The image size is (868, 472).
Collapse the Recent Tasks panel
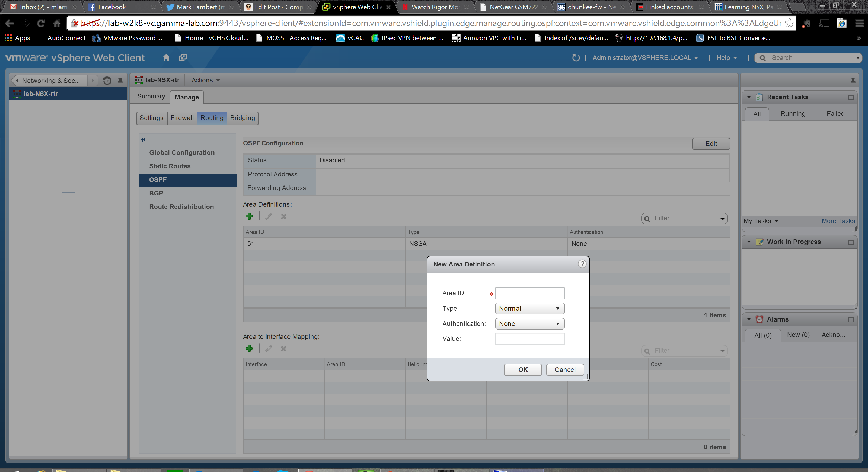(x=749, y=97)
